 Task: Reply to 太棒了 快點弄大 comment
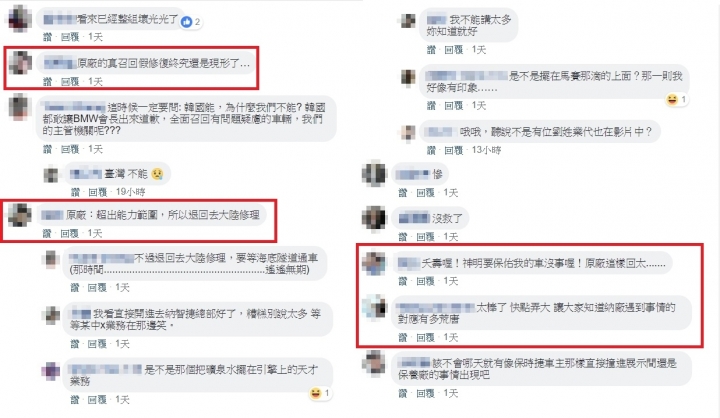[425, 338]
